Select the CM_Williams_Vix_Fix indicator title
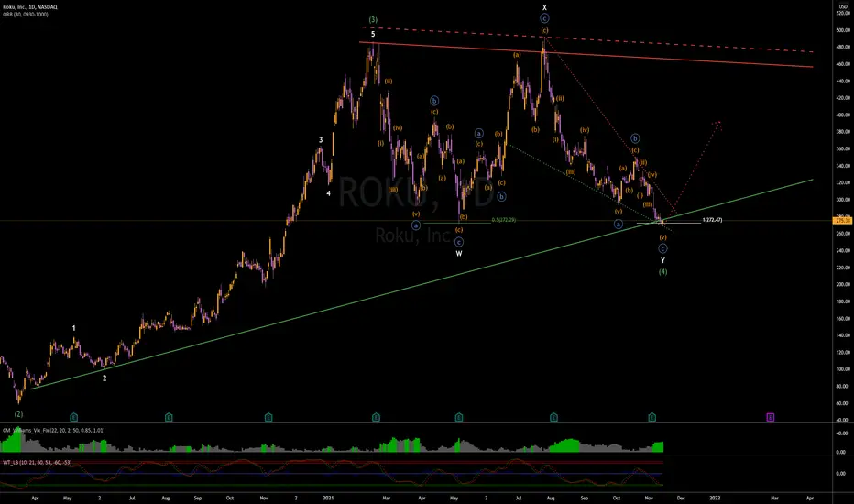This screenshot has height=504, width=854. point(53,431)
